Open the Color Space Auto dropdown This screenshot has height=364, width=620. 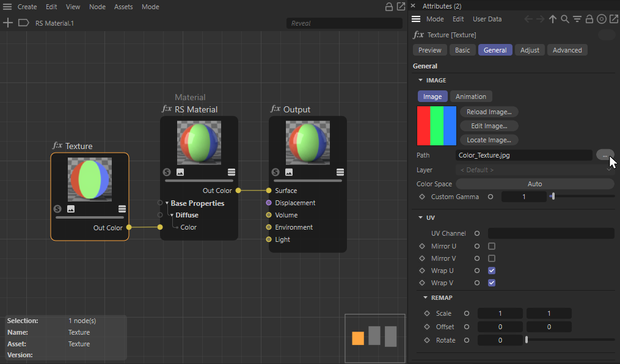(x=534, y=184)
